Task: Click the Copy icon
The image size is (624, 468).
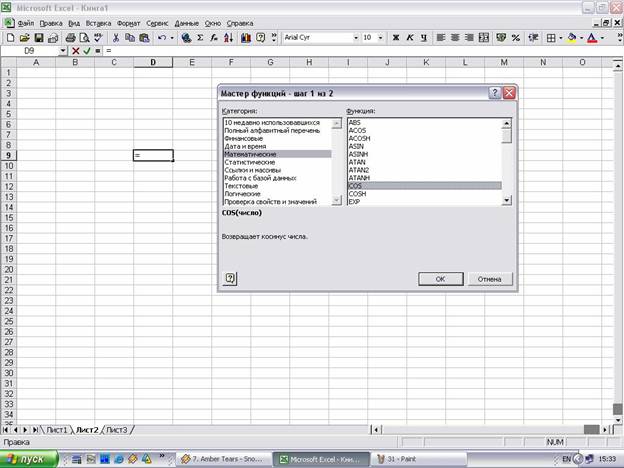Action: tap(130, 38)
